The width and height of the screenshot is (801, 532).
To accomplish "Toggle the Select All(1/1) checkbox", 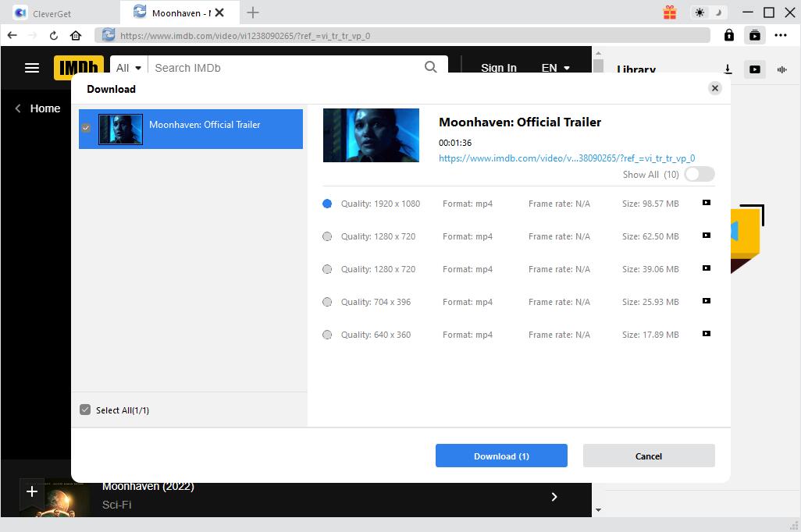I will click(85, 410).
